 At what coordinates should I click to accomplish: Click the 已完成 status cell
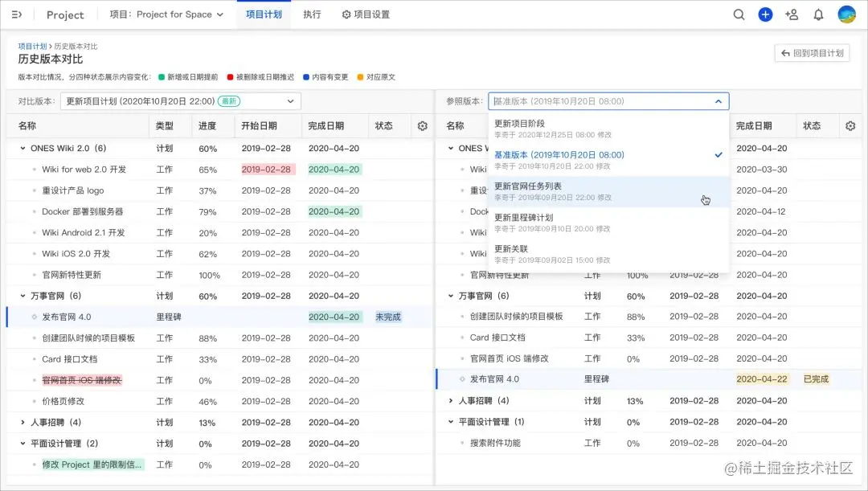tap(816, 379)
